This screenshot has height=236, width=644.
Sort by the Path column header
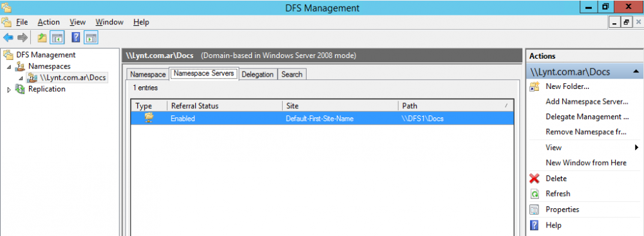[455, 106]
